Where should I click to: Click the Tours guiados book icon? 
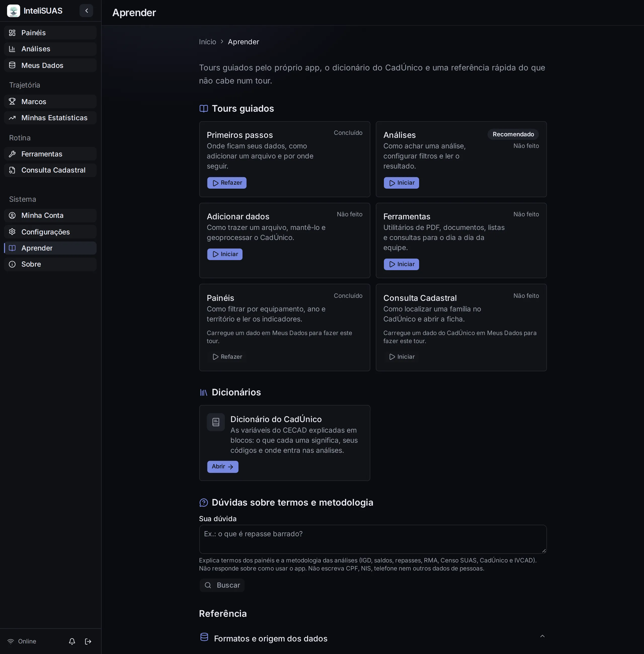[204, 109]
